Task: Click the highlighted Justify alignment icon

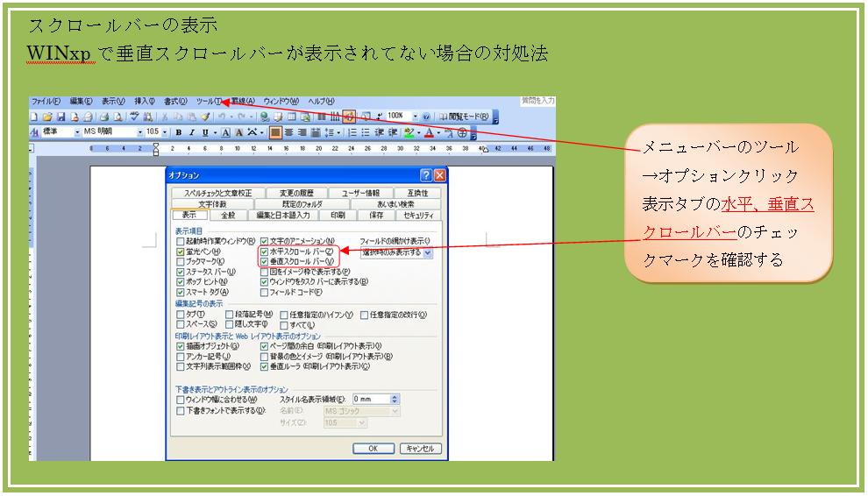Action: pos(275,132)
